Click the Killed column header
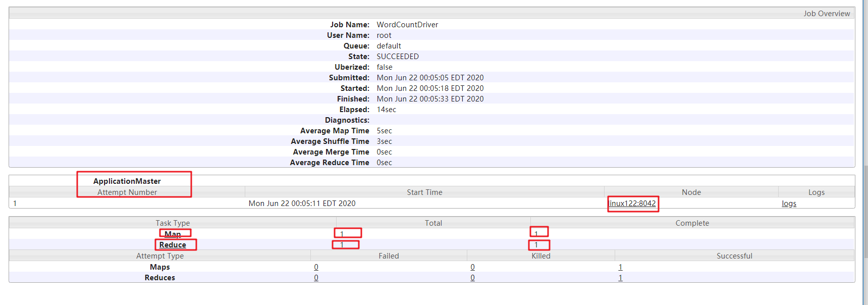The height and width of the screenshot is (305, 868). tap(540, 256)
